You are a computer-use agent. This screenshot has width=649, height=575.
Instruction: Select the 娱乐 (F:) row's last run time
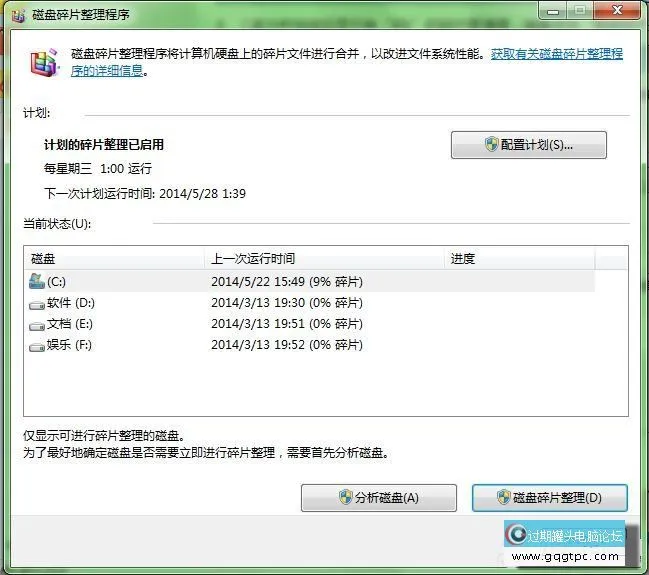(286, 345)
